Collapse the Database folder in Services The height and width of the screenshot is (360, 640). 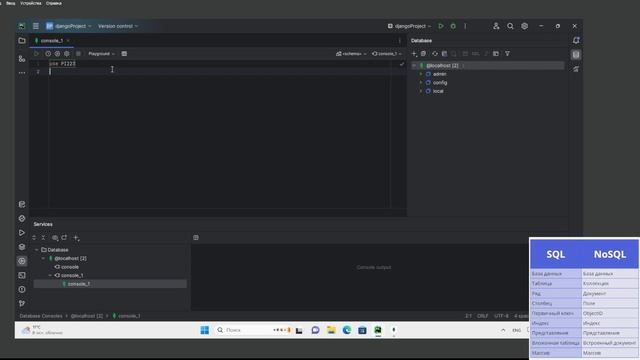point(37,250)
